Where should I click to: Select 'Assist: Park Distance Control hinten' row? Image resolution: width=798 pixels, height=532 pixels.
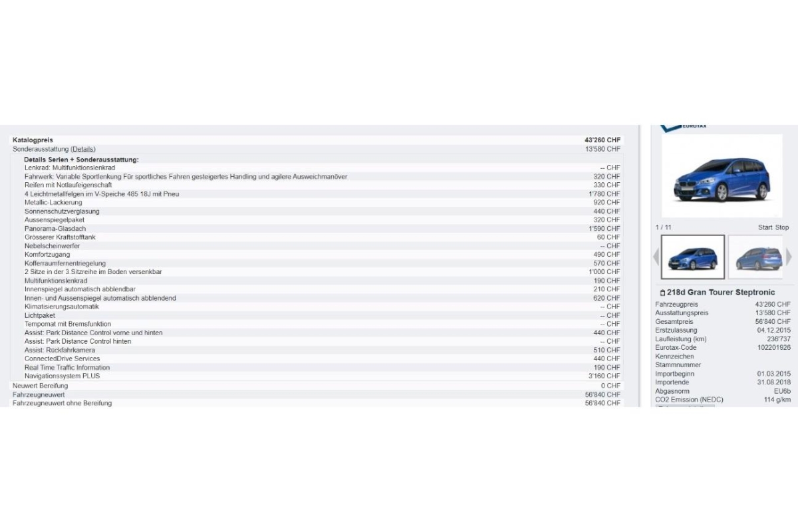click(x=317, y=341)
